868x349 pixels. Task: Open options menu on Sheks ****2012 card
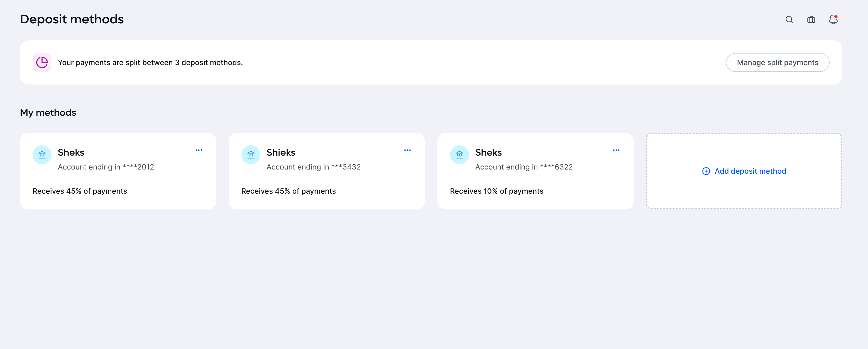199,150
